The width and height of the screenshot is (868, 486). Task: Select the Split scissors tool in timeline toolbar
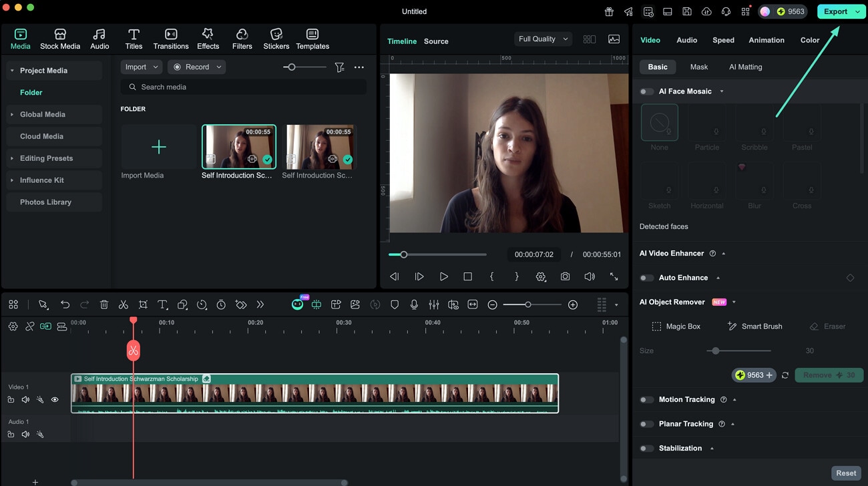(124, 304)
